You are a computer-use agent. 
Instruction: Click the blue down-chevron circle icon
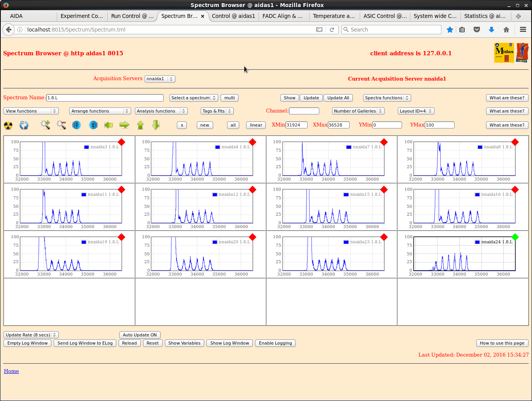[77, 125]
